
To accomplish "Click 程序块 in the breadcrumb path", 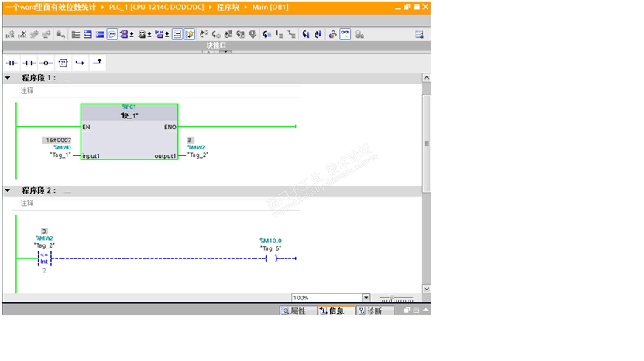I will (228, 7).
